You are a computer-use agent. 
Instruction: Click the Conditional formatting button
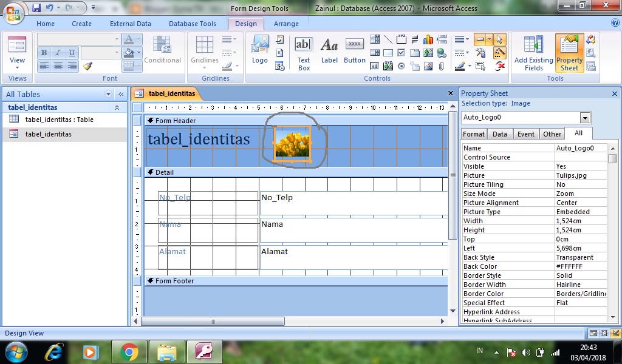163,53
